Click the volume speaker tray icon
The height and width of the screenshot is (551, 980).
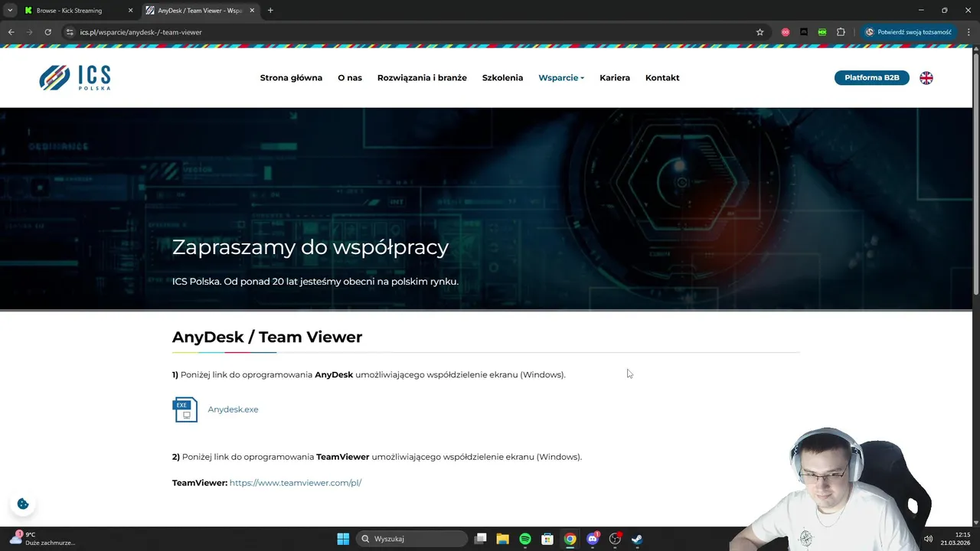(x=928, y=539)
